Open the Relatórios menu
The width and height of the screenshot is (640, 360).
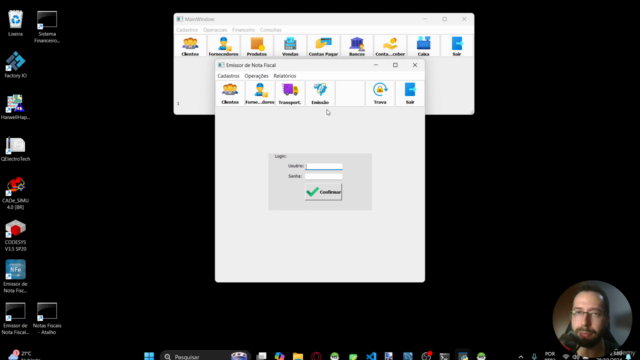284,76
